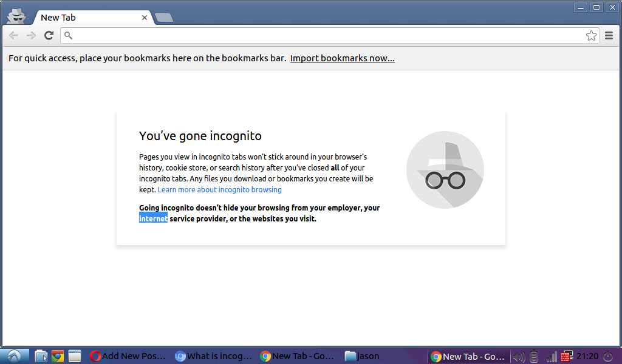Open the jason folder window in the taskbar
Screen dimensions: 622x364
(362, 356)
